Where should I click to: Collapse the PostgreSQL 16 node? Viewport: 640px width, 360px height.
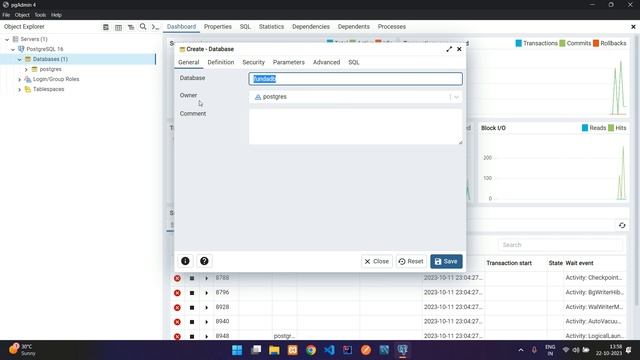(13, 49)
